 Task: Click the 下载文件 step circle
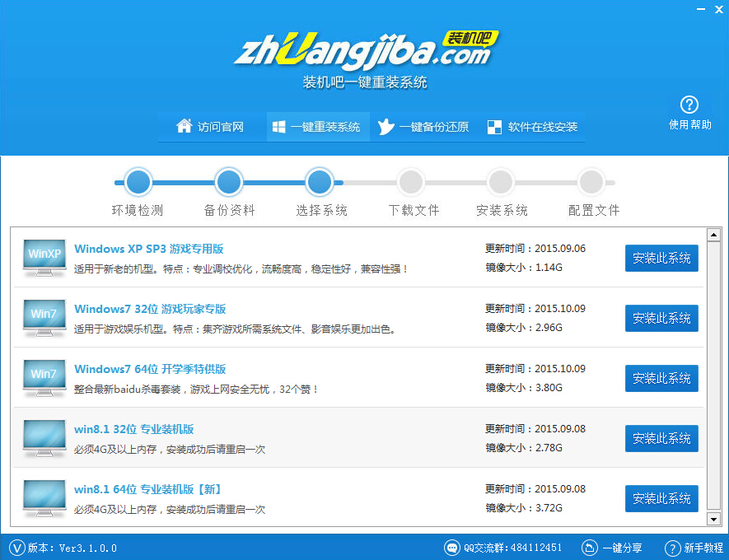coord(410,182)
